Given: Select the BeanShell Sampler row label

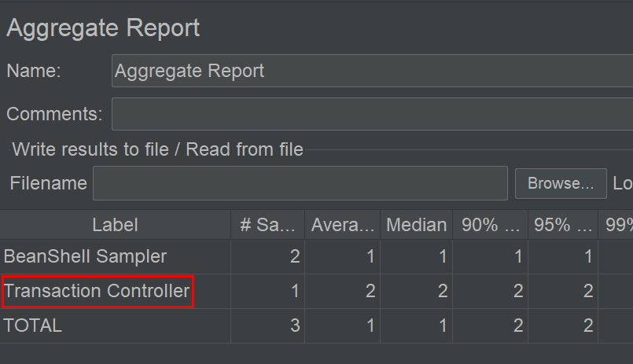Looking at the screenshot, I should 85,256.
